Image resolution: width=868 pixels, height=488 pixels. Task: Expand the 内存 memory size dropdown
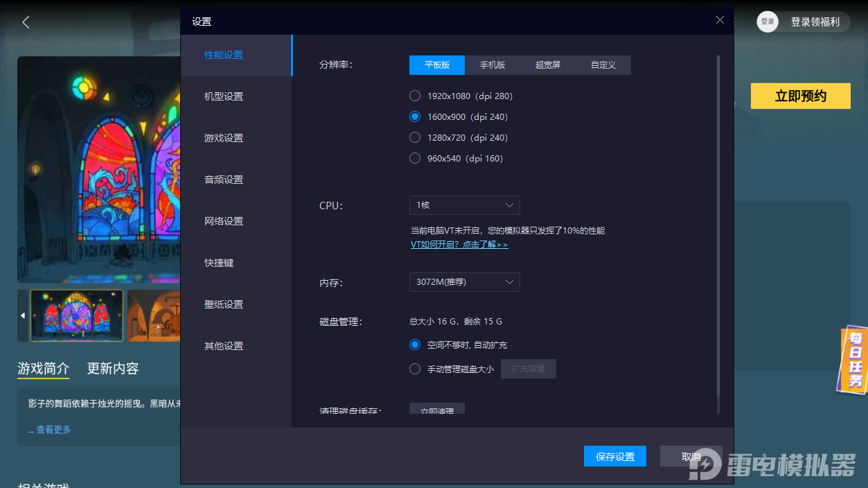tap(464, 282)
